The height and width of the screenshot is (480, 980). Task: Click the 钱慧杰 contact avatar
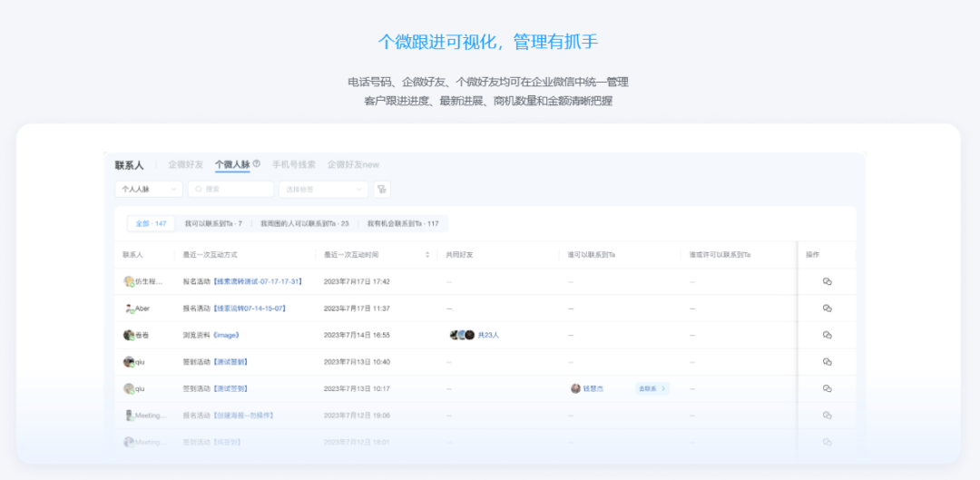pyautogui.click(x=575, y=388)
